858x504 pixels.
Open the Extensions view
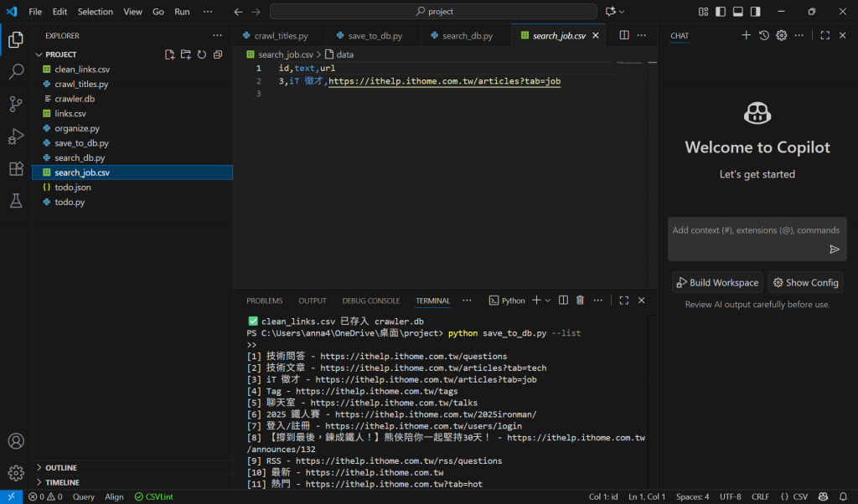click(x=16, y=168)
